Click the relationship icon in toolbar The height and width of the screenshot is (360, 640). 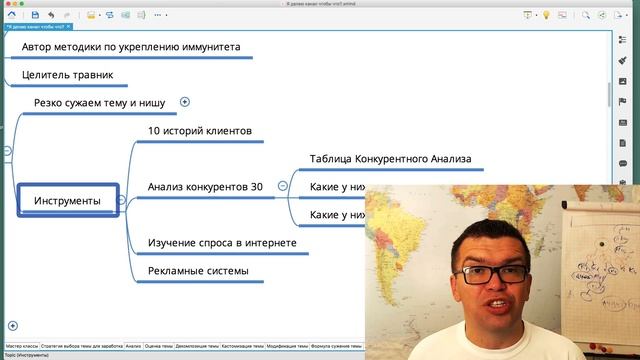coord(109,15)
